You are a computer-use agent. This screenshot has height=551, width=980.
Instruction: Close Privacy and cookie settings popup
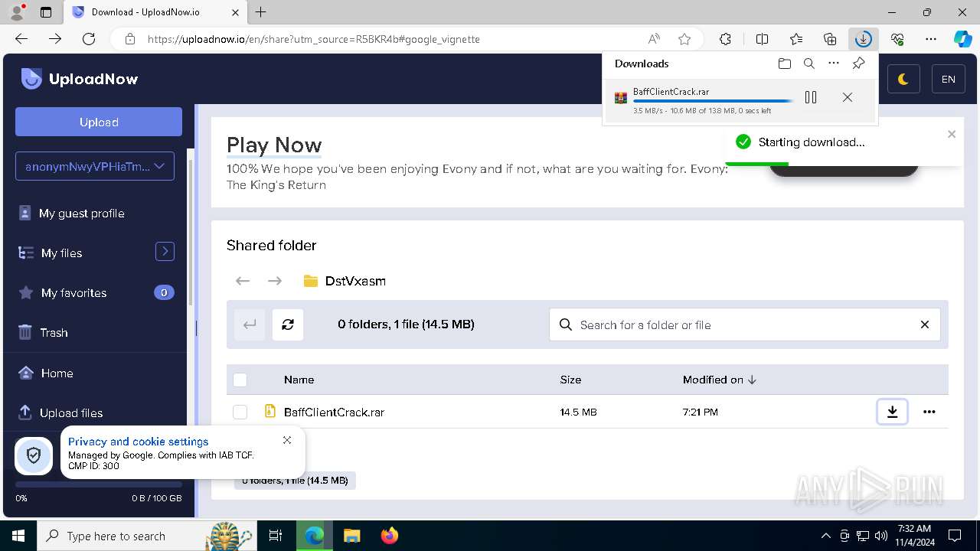[x=287, y=440]
